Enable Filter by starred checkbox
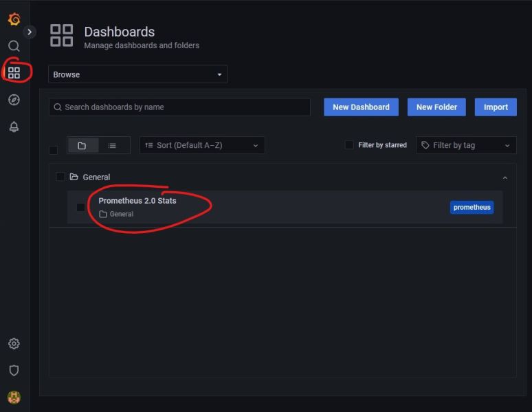The width and height of the screenshot is (532, 412). pos(349,145)
